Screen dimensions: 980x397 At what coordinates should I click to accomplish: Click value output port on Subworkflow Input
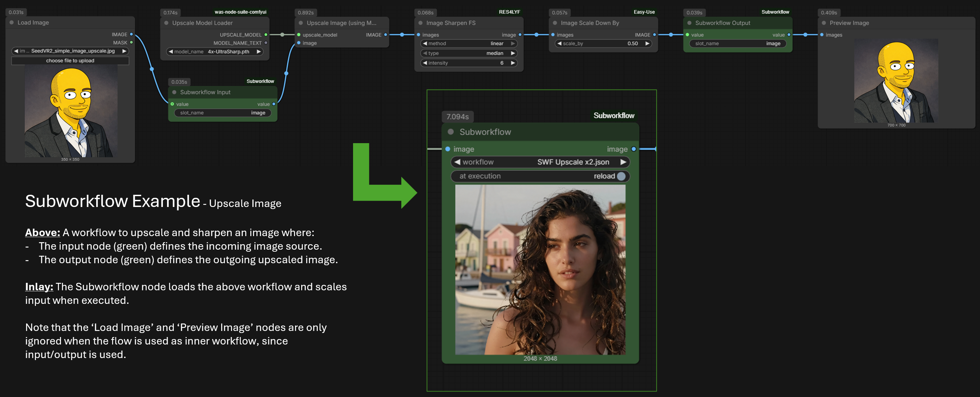pos(274,104)
